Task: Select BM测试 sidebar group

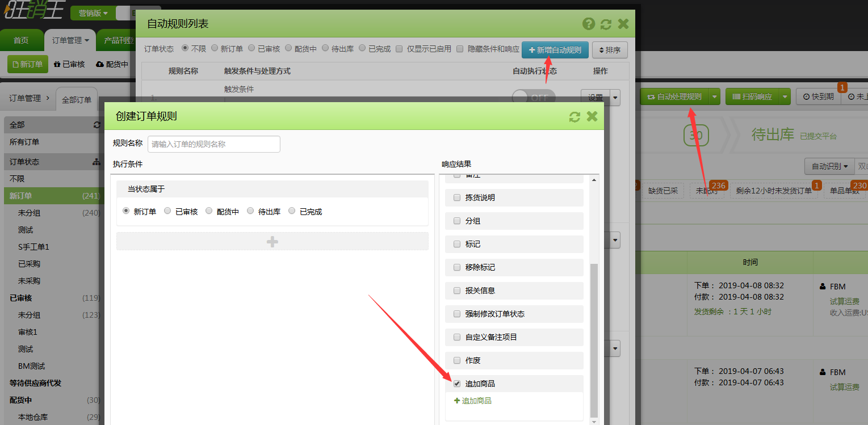Action: point(31,366)
